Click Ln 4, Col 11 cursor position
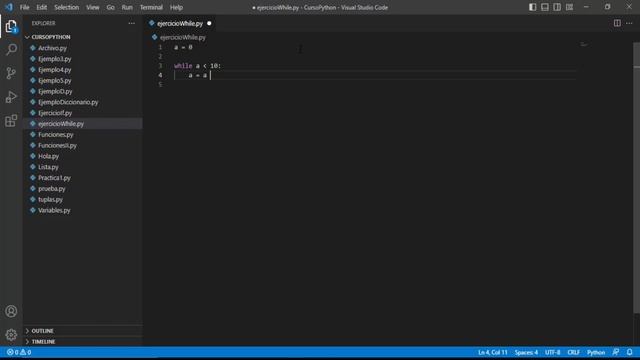640x360 pixels. click(493, 352)
